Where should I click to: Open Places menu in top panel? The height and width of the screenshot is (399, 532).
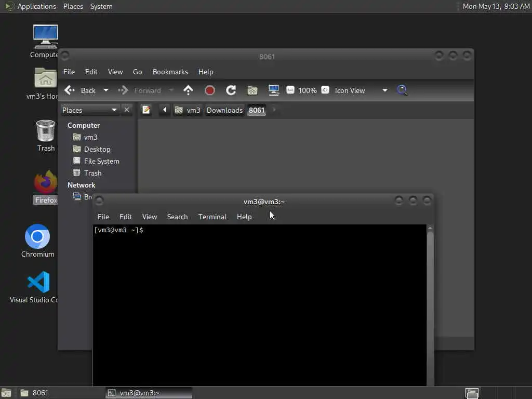73,6
